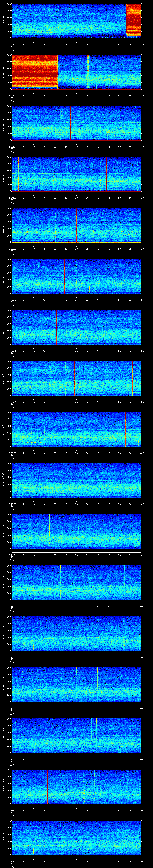This screenshot has height=868, width=153.
Task: Click the 15:09:00 start time label
Action: point(12,453)
